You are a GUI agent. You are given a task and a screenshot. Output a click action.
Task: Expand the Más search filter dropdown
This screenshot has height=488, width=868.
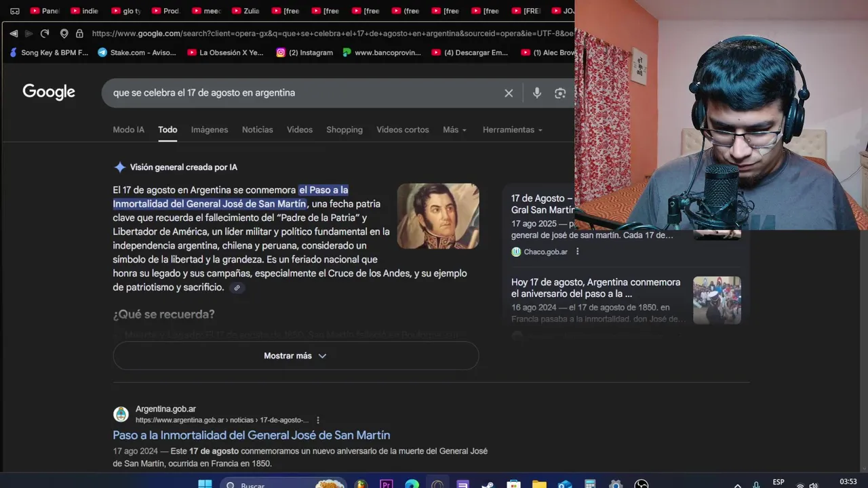pos(454,129)
